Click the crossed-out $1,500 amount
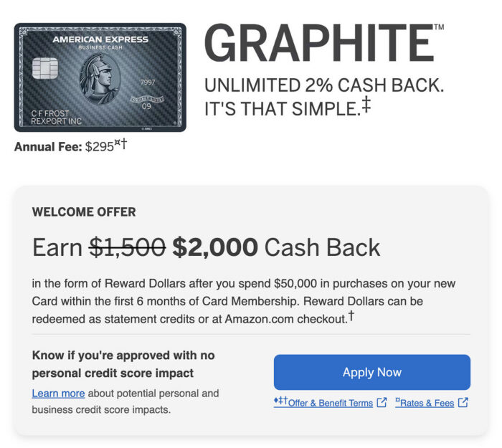502x448 pixels. pos(127,247)
